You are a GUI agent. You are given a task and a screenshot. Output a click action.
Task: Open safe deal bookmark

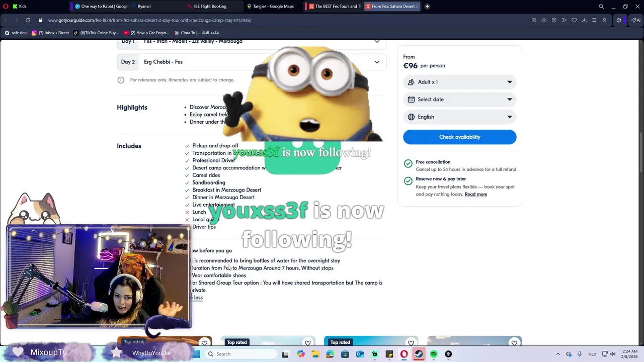click(x=16, y=33)
